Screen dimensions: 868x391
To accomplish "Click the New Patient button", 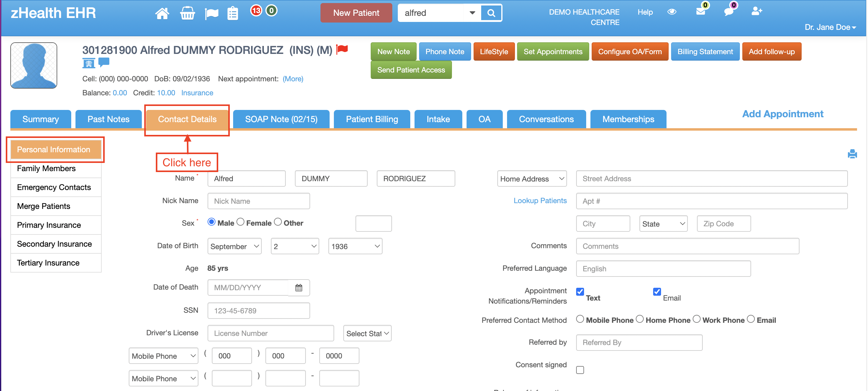I will pos(356,13).
